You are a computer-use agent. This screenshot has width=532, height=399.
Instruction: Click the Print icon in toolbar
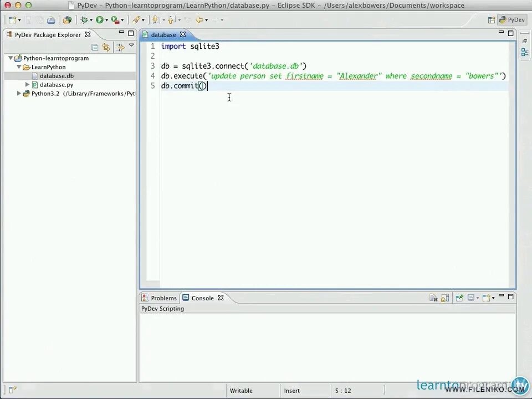[x=51, y=20]
